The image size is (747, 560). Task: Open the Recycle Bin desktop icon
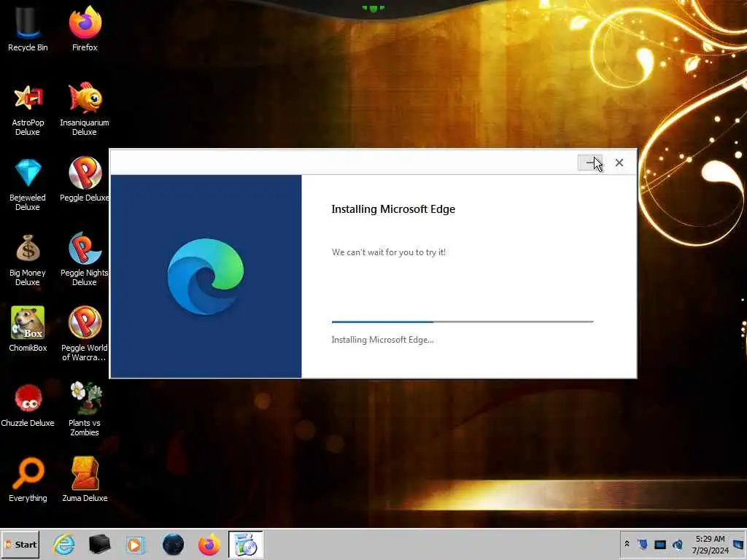click(28, 28)
